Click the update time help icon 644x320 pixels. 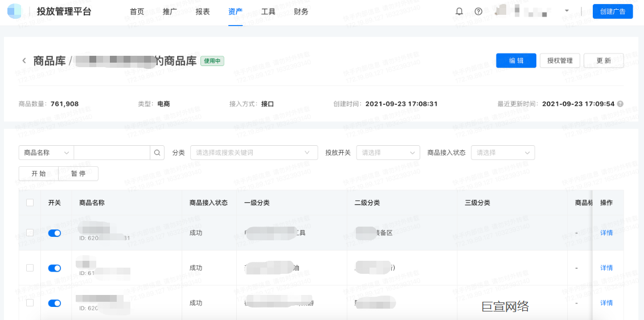click(x=620, y=104)
